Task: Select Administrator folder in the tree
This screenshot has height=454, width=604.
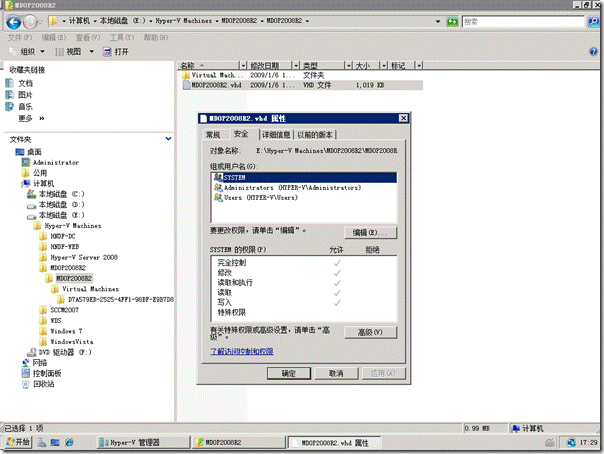Action: click(55, 163)
